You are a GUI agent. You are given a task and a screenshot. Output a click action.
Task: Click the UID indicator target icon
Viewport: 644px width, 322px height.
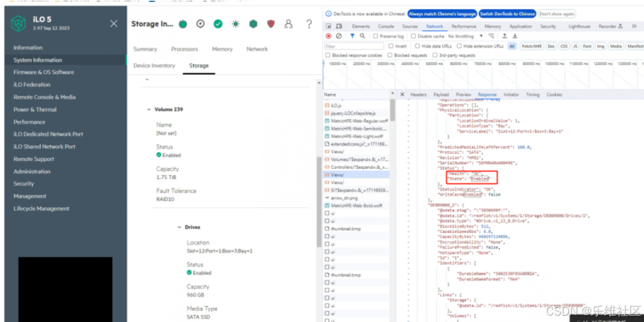(x=200, y=24)
